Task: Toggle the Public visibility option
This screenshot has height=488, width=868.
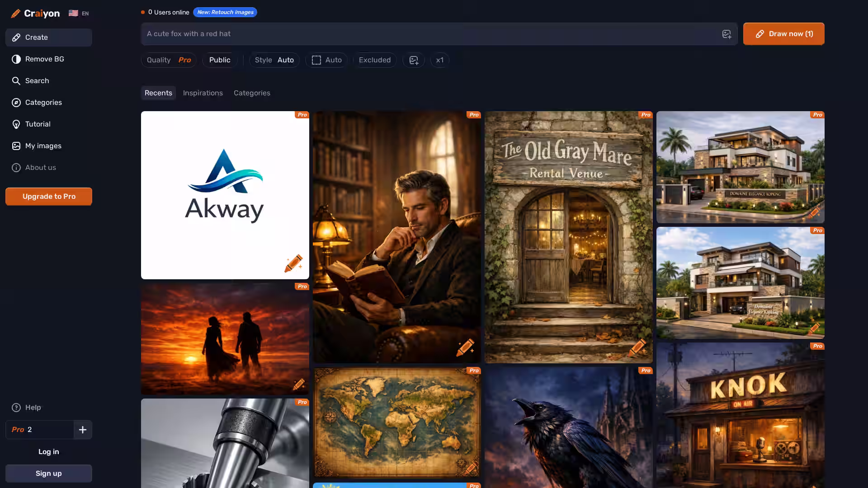Action: (x=220, y=60)
